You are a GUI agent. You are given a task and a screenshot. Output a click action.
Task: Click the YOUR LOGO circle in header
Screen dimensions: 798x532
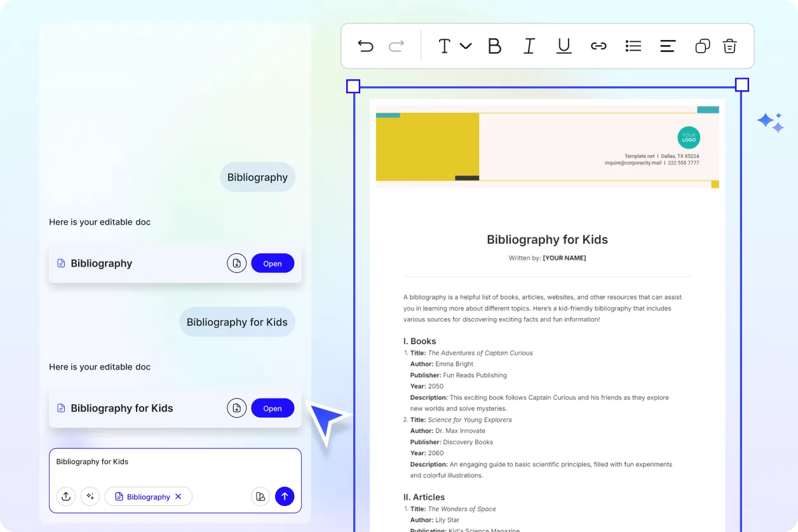[689, 138]
